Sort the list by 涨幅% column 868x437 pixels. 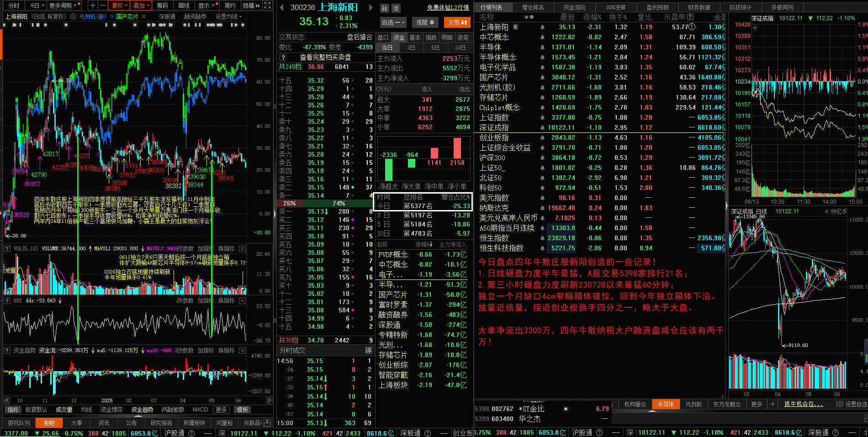pyautogui.click(x=592, y=17)
